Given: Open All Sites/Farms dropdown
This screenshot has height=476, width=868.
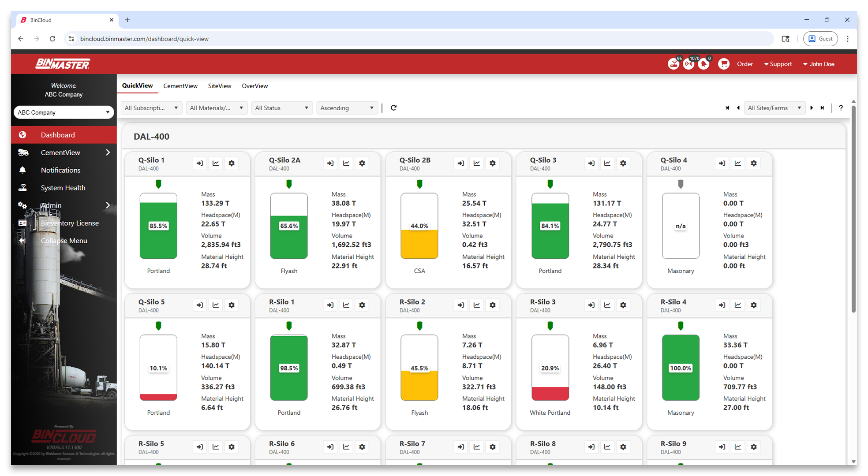Looking at the screenshot, I should pos(774,108).
